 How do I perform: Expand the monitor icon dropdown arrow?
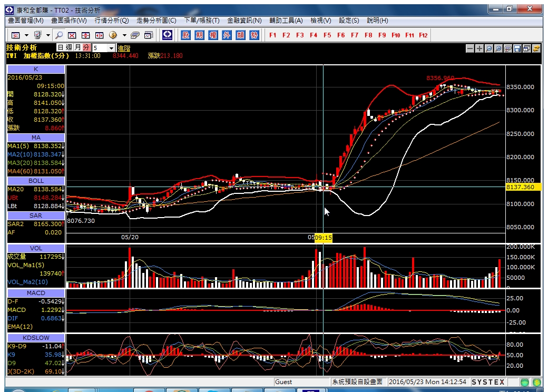(48, 35)
